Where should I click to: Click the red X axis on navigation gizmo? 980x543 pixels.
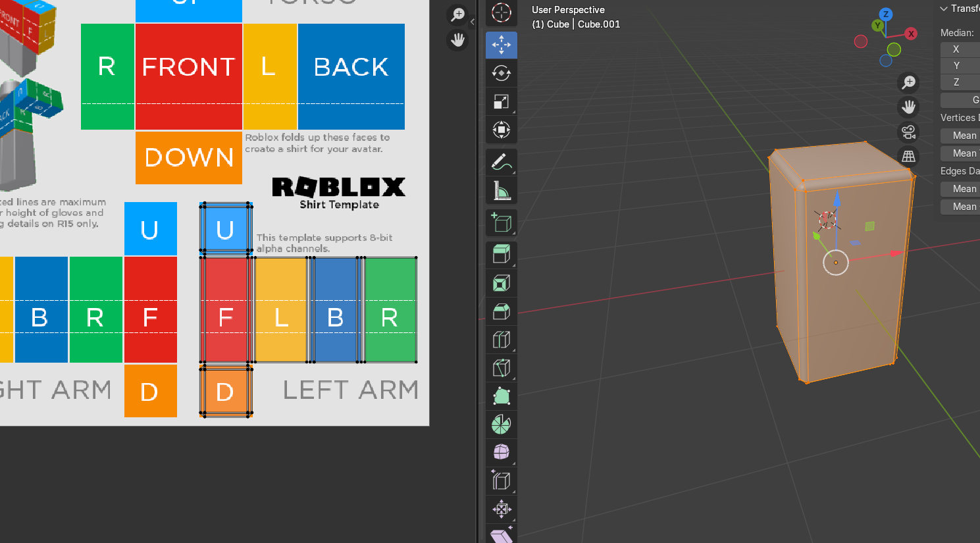pyautogui.click(x=911, y=34)
